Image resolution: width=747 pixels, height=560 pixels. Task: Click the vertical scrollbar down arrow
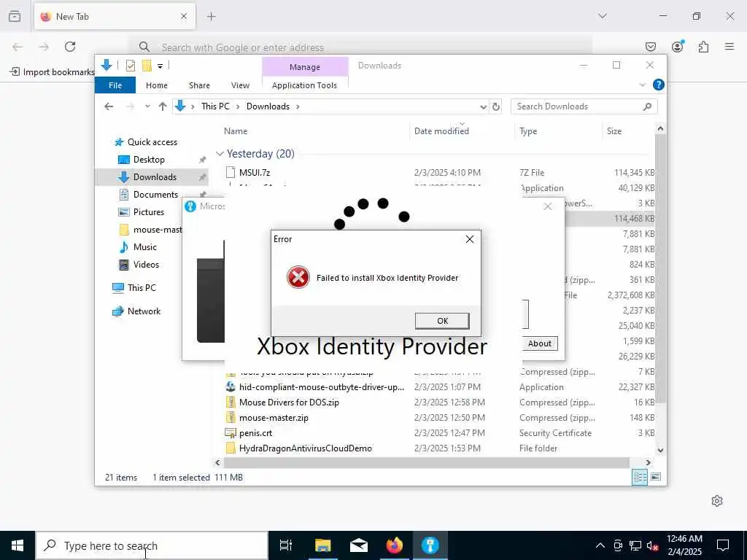click(660, 450)
